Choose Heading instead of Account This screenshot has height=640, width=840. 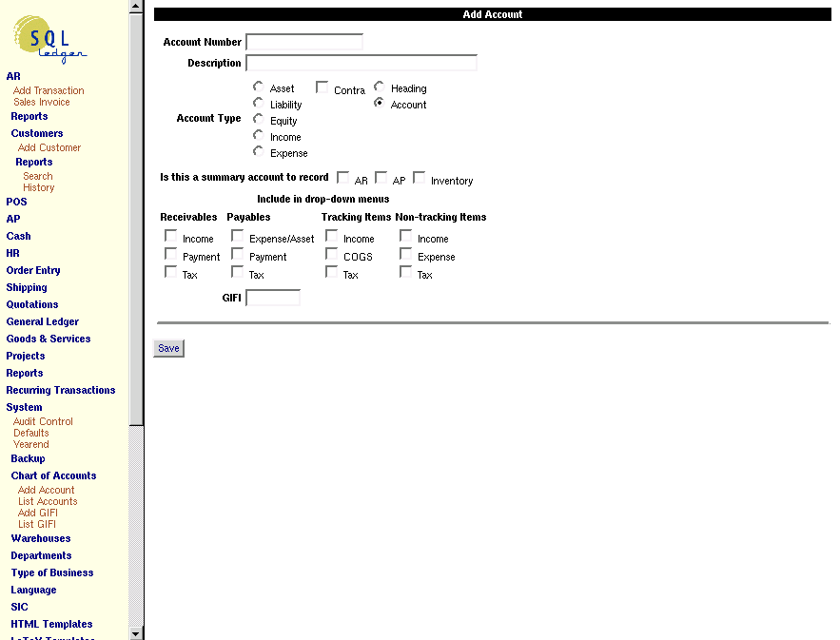click(379, 87)
